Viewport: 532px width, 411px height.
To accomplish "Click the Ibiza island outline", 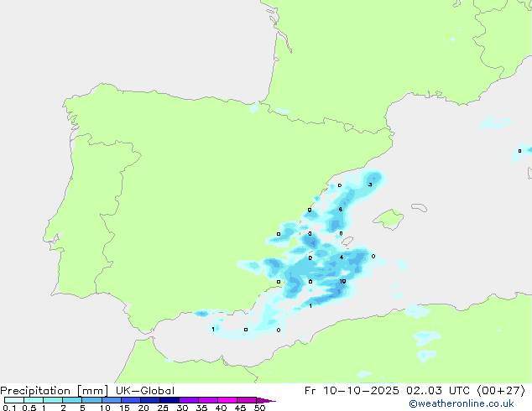I will (x=347, y=241).
